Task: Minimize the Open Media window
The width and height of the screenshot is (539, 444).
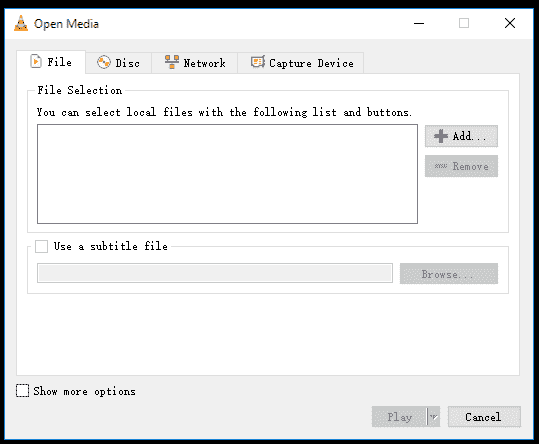Action: pyautogui.click(x=419, y=23)
